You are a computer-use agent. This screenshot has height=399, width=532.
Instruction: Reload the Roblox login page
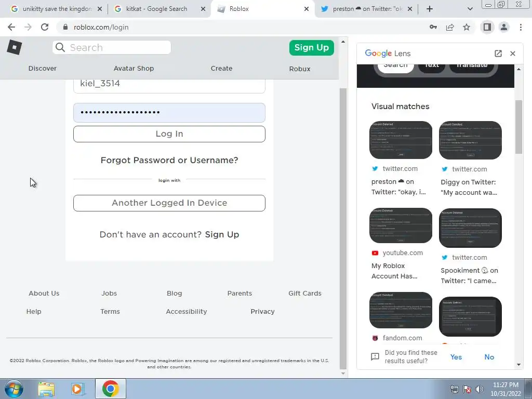pos(45,27)
